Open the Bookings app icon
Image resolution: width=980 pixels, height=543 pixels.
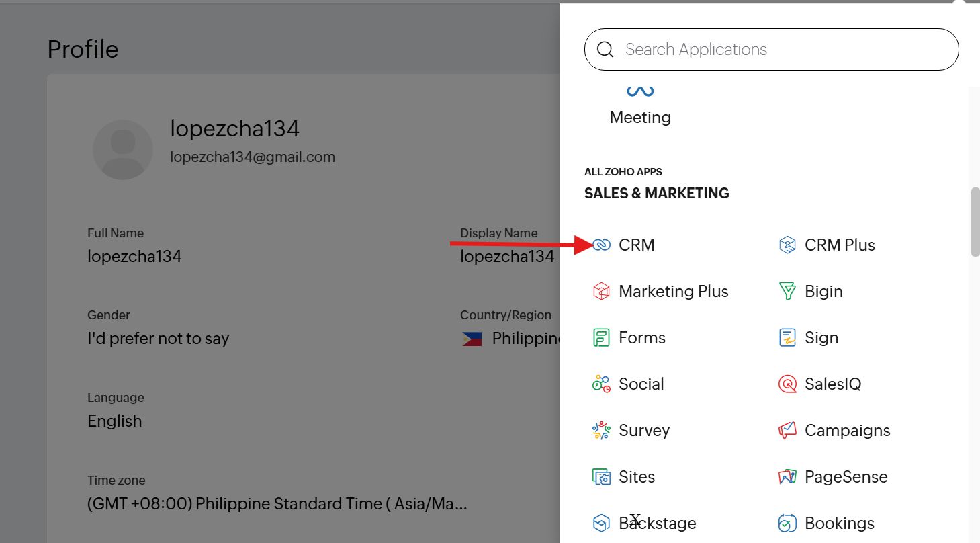click(x=787, y=524)
